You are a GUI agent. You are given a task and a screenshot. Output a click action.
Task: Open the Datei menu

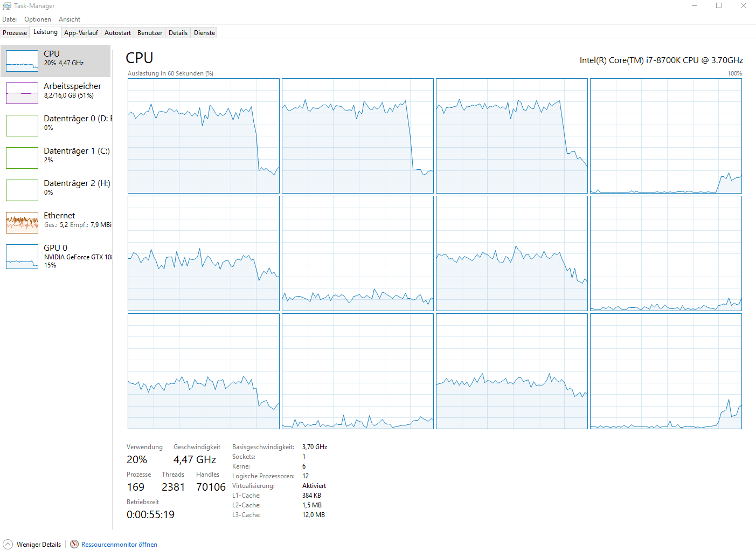pos(10,19)
